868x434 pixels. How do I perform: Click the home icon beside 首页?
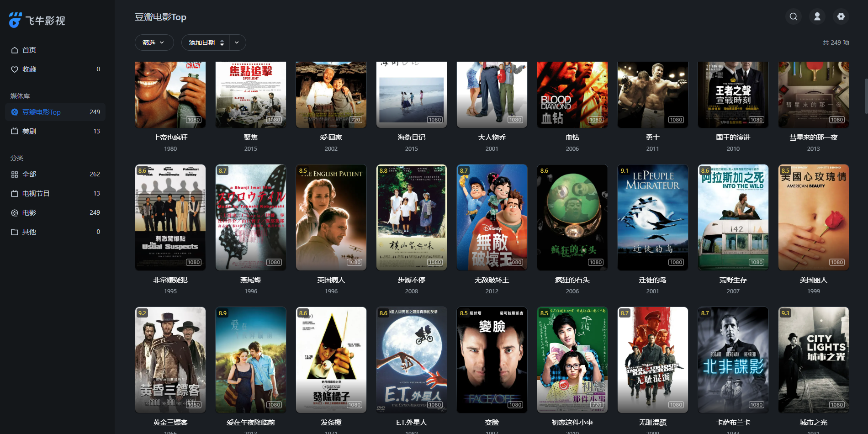[x=15, y=50]
